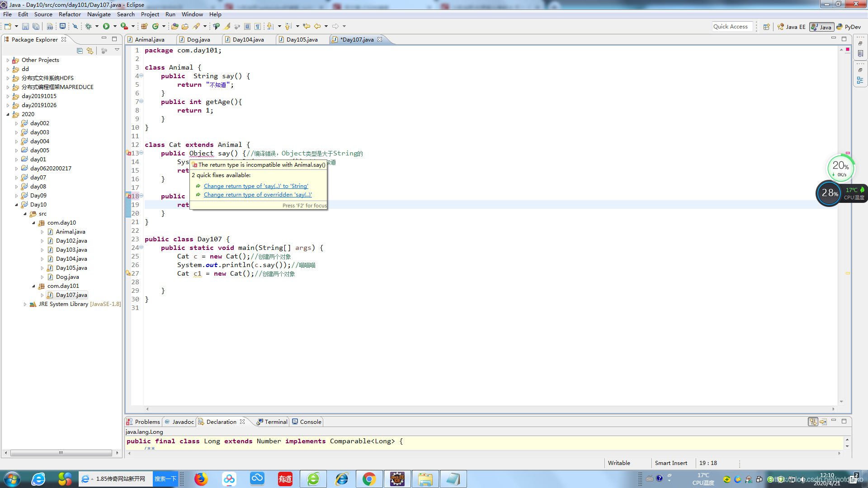Toggle Block Selection Mode icon
The image size is (868, 488).
click(x=247, y=26)
